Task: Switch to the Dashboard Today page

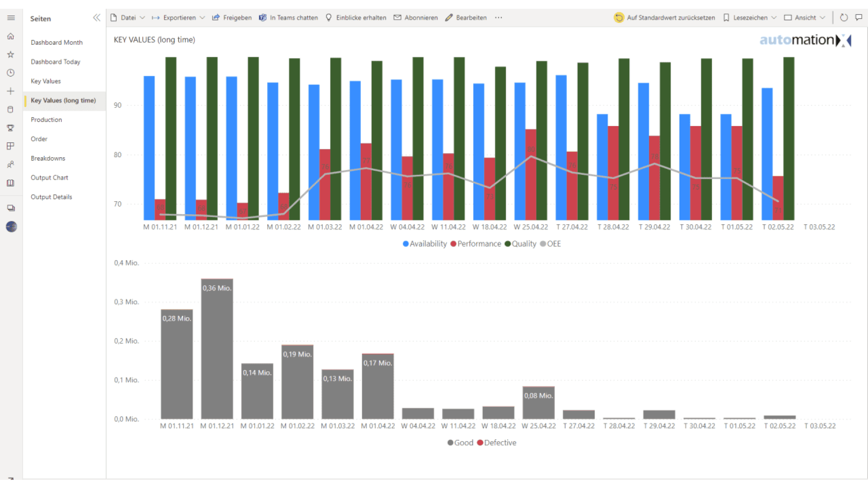Action: pyautogui.click(x=55, y=61)
